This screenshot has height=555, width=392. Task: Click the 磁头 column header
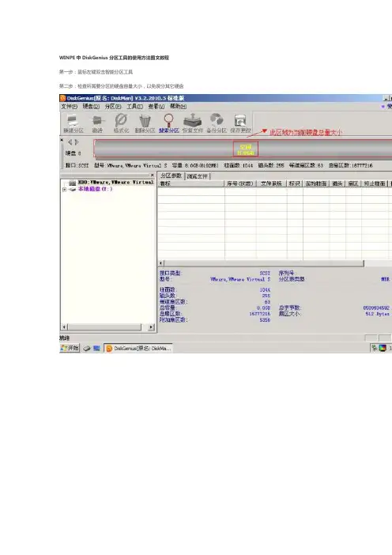pyautogui.click(x=337, y=183)
